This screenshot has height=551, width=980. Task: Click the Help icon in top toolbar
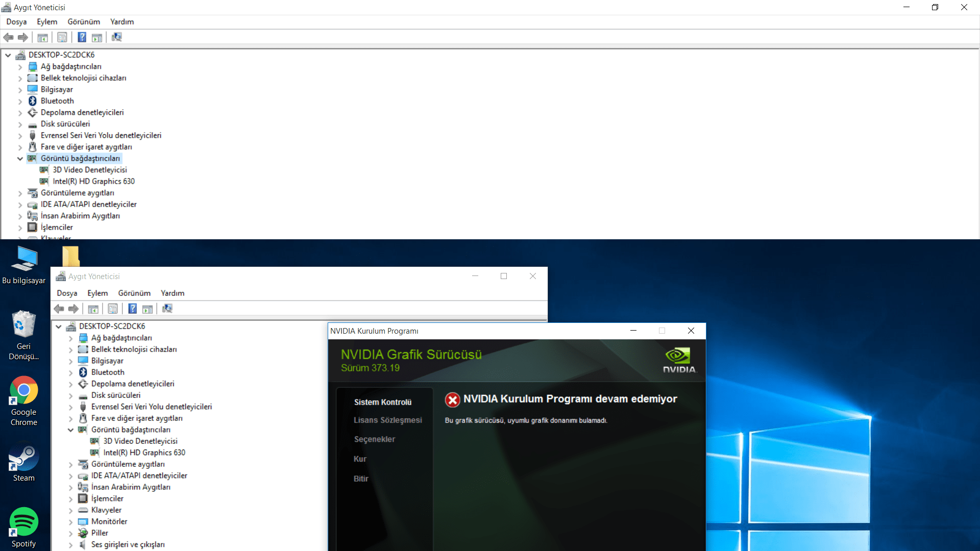[82, 37]
